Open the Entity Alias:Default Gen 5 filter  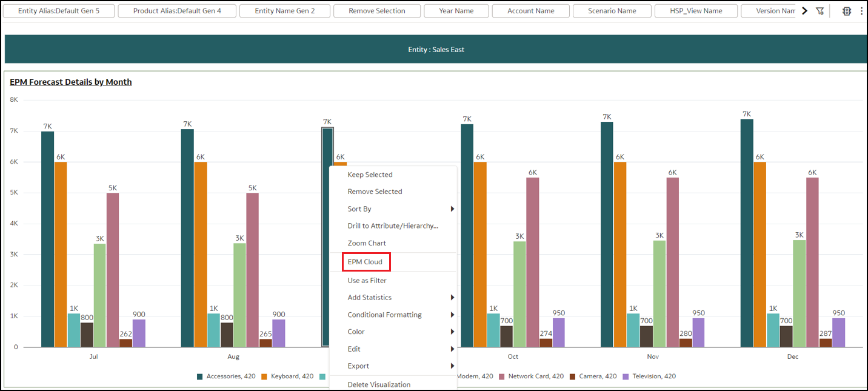click(59, 11)
